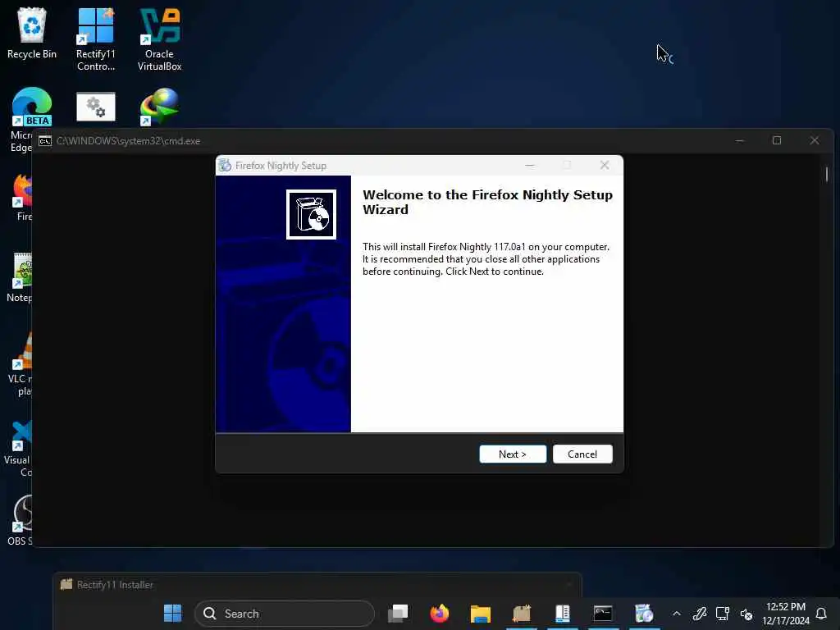Click the installer box-and-disc graphic

point(311,214)
